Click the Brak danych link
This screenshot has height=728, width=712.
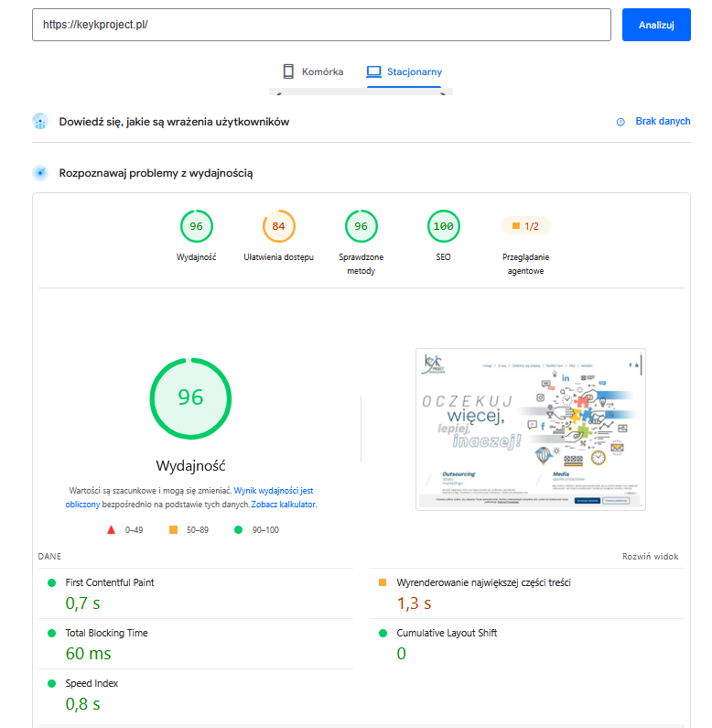coord(663,121)
